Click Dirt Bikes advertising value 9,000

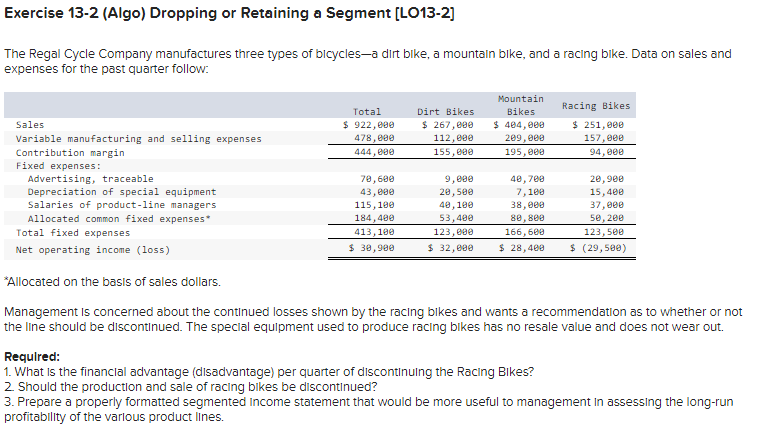coord(459,179)
